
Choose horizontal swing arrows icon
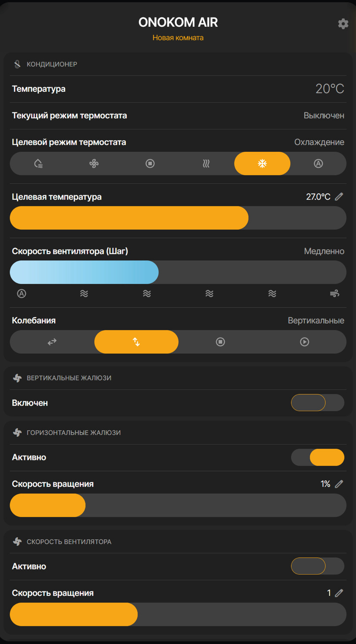[52, 342]
